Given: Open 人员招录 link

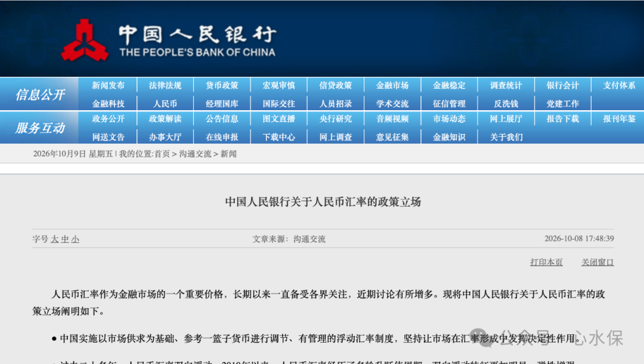Looking at the screenshot, I should tap(336, 104).
